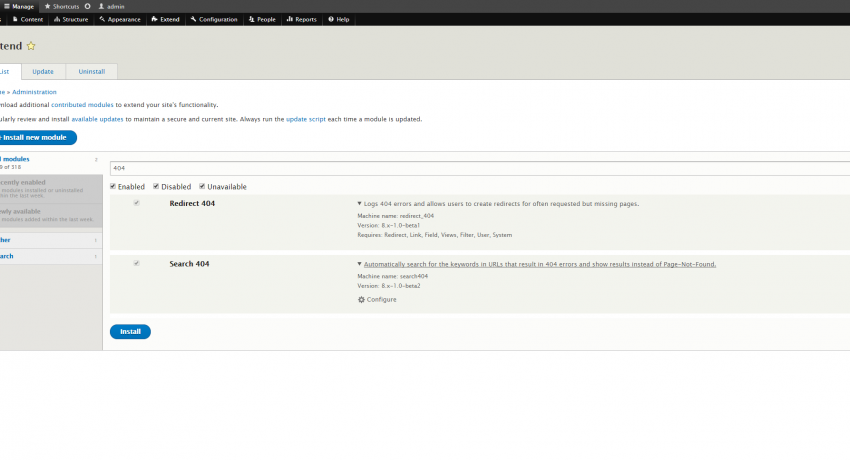Toggle the Search 404 module checkbox
Screen dimensions: 850x460
[137, 263]
